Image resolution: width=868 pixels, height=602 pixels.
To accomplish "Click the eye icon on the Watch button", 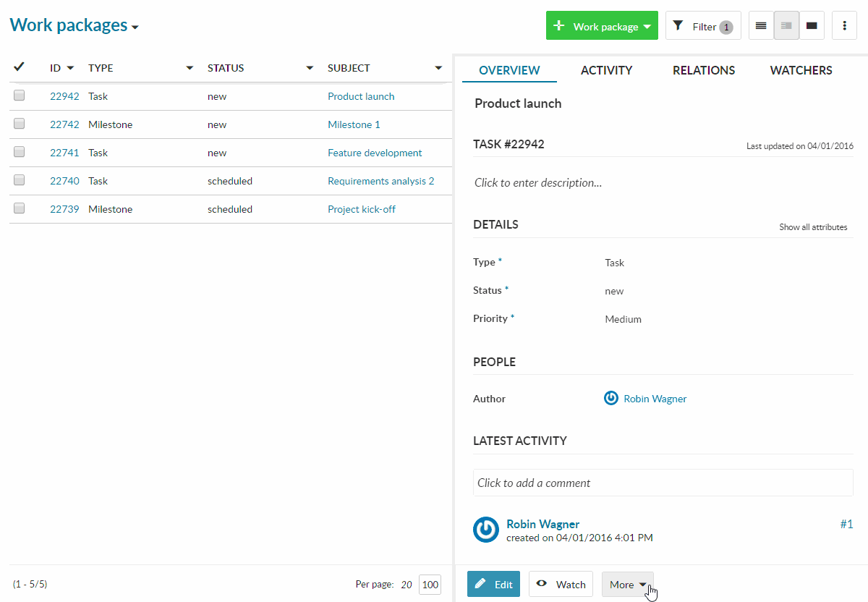I will pos(541,584).
